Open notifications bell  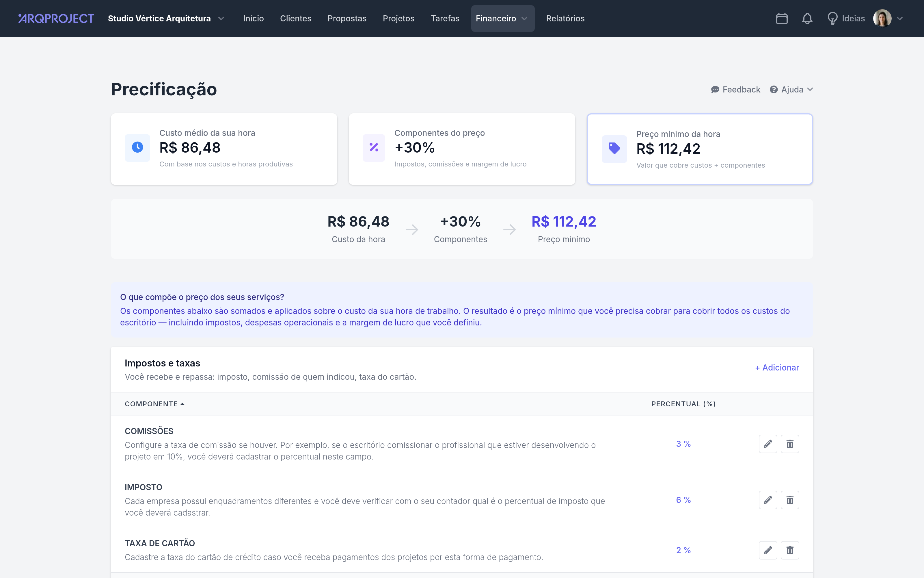tap(807, 18)
